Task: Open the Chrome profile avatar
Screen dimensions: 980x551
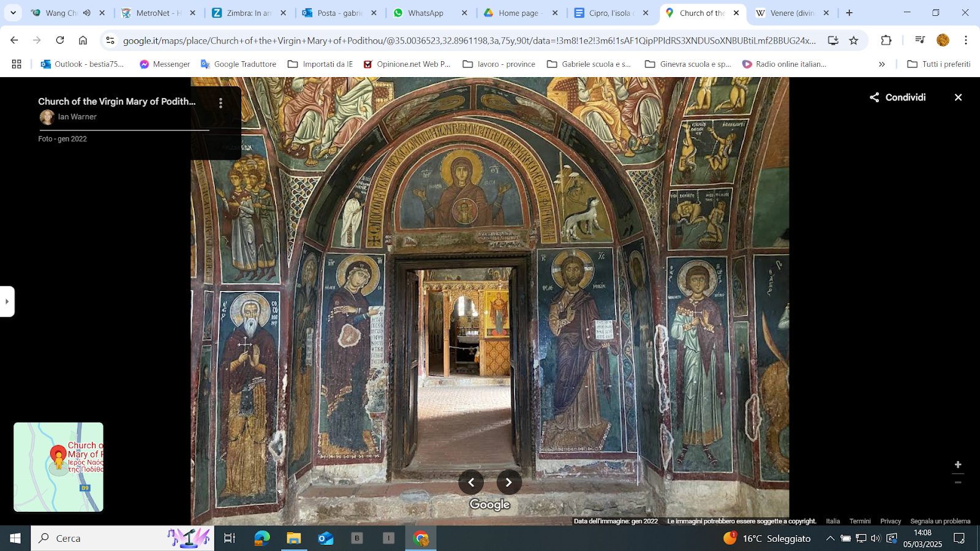Action: (x=943, y=40)
